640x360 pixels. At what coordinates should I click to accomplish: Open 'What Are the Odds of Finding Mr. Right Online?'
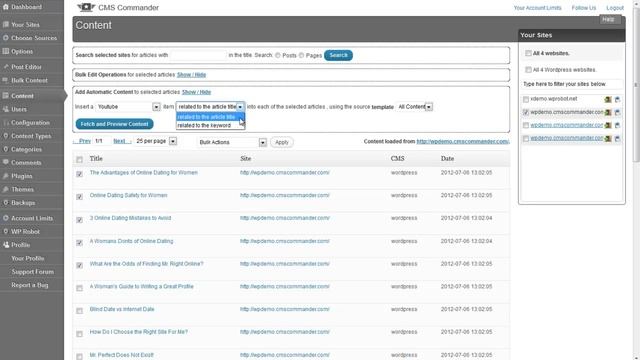click(147, 264)
